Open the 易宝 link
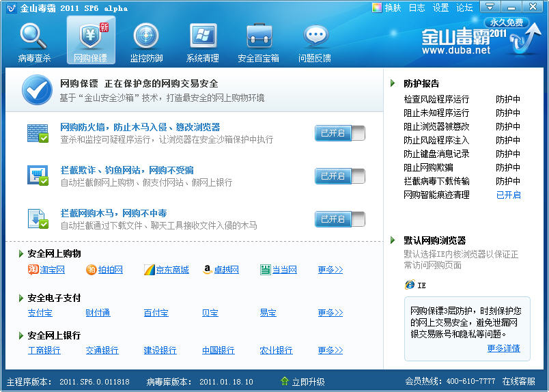This screenshot has width=549, height=392. point(268,313)
